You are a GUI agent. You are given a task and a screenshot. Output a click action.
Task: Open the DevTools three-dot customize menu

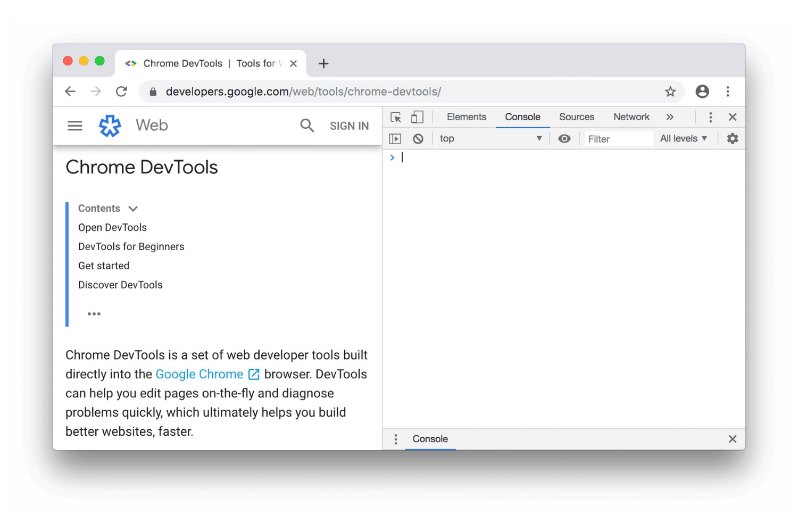(710, 117)
